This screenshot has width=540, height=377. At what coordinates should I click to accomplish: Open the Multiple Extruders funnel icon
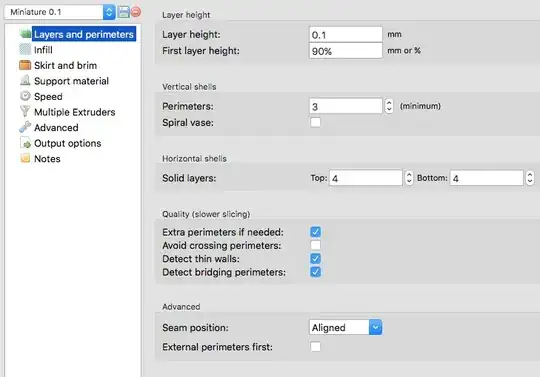tap(25, 112)
